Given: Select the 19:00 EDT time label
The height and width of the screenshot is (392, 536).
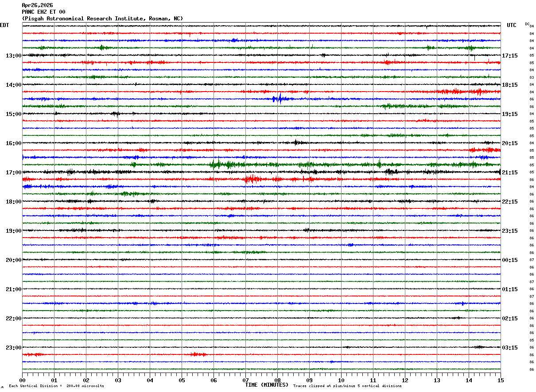Looking at the screenshot, I should (x=13, y=231).
